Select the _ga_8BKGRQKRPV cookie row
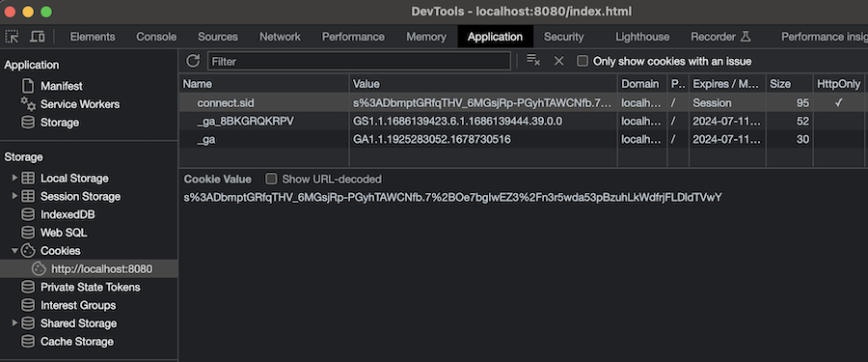The width and height of the screenshot is (868, 362). tap(523, 121)
